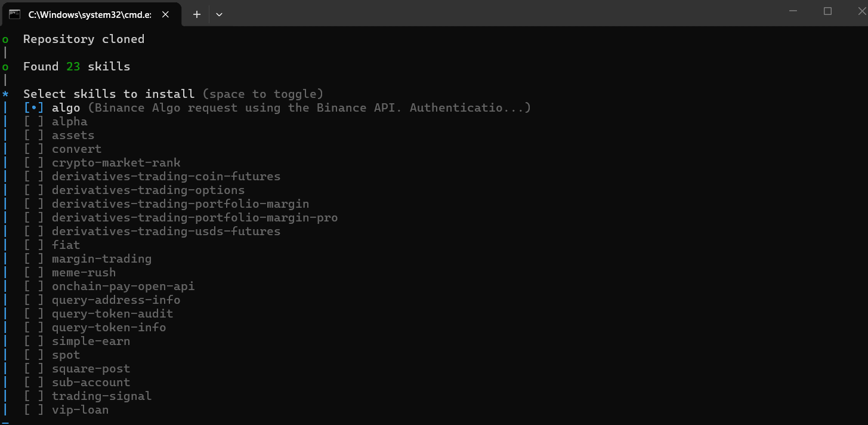This screenshot has height=425, width=868.
Task: Maximize the terminal window
Action: (827, 11)
